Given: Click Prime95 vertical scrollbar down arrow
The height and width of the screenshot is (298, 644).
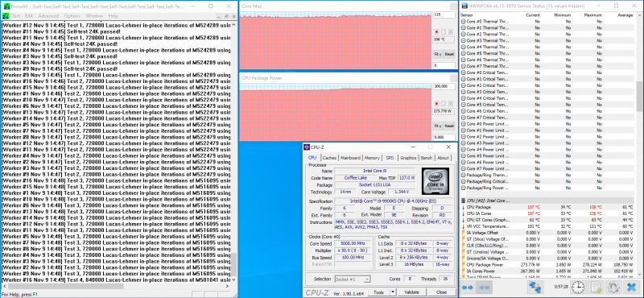Looking at the screenshot, I should 233,280.
